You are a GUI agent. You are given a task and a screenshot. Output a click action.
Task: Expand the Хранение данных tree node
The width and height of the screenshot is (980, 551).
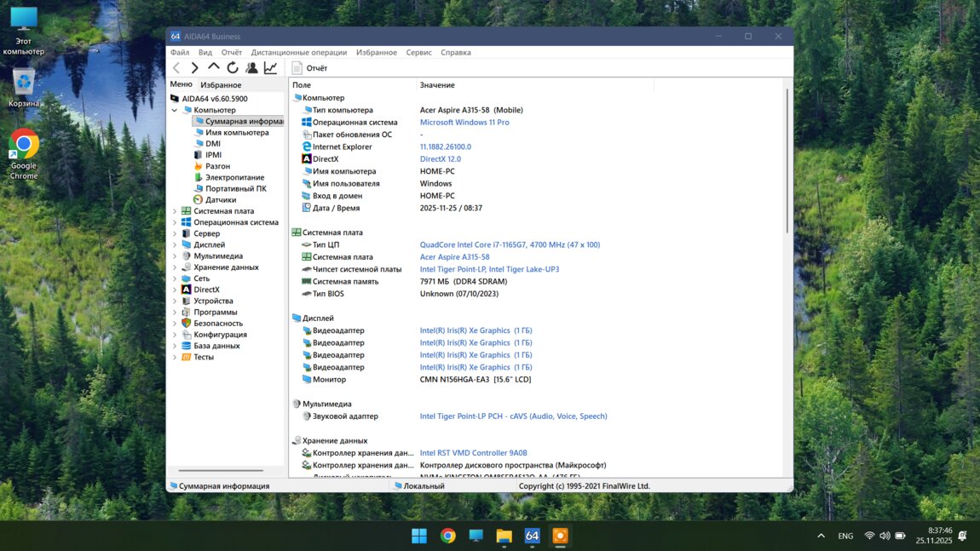pos(175,267)
